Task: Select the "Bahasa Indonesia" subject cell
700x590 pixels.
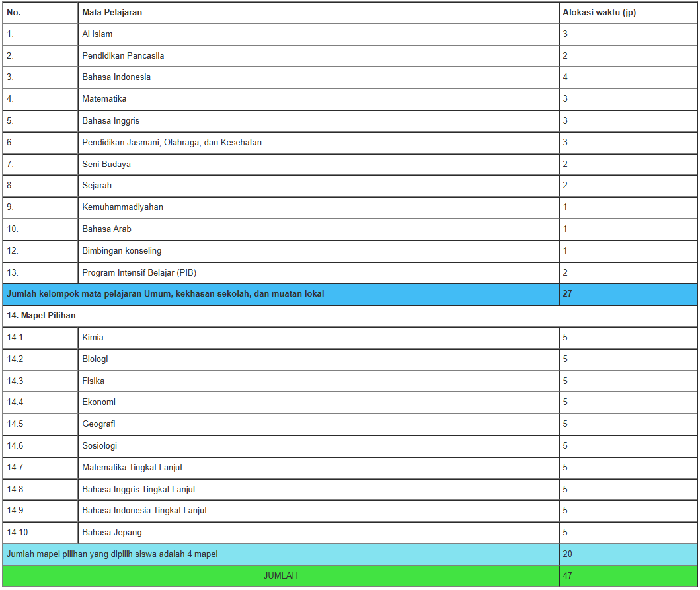Action: [116, 77]
